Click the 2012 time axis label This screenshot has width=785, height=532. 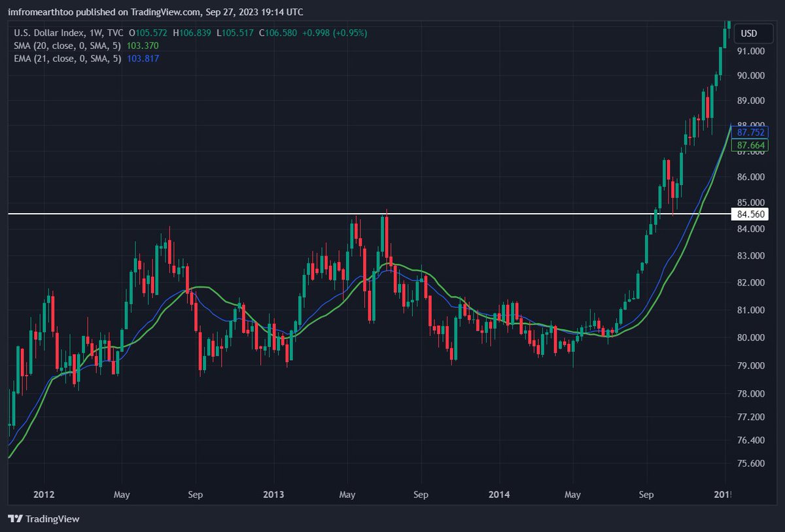44,495
